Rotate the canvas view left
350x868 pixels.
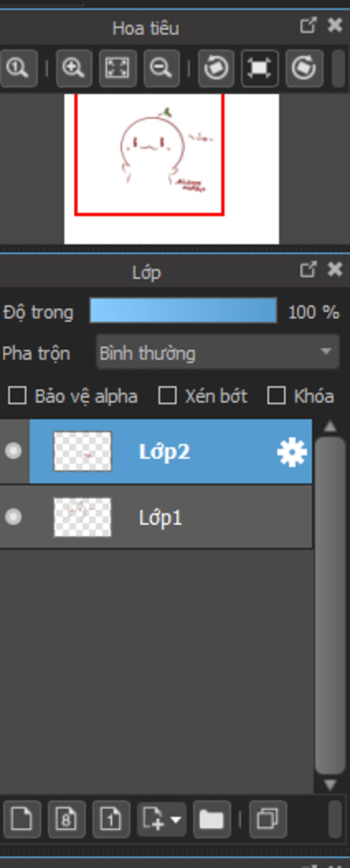[216, 68]
